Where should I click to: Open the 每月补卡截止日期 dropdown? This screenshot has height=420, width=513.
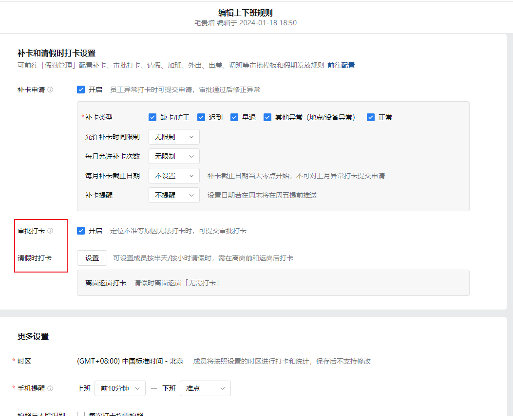[x=174, y=176]
